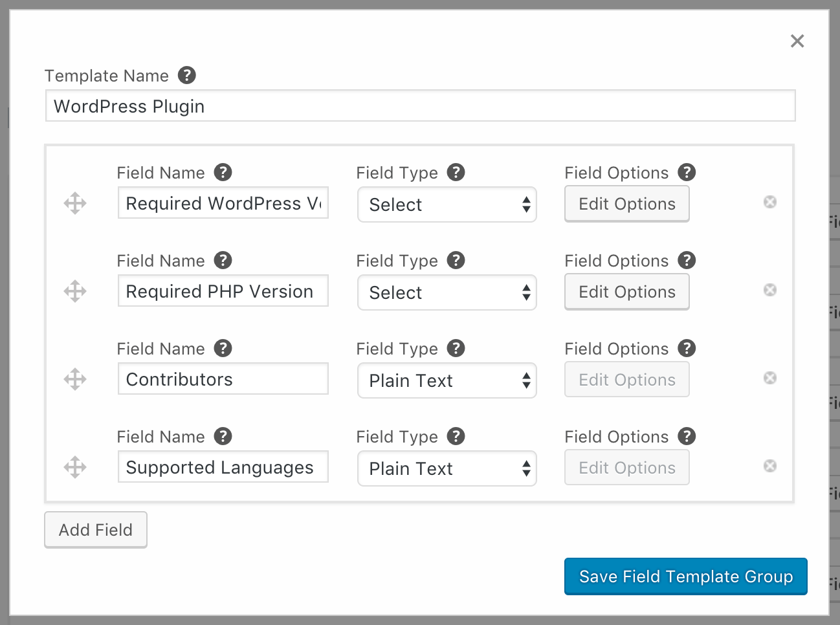Screen dimensions: 840x625
Task: Click the help icon beside Contributors Field Options
Action: click(x=687, y=348)
